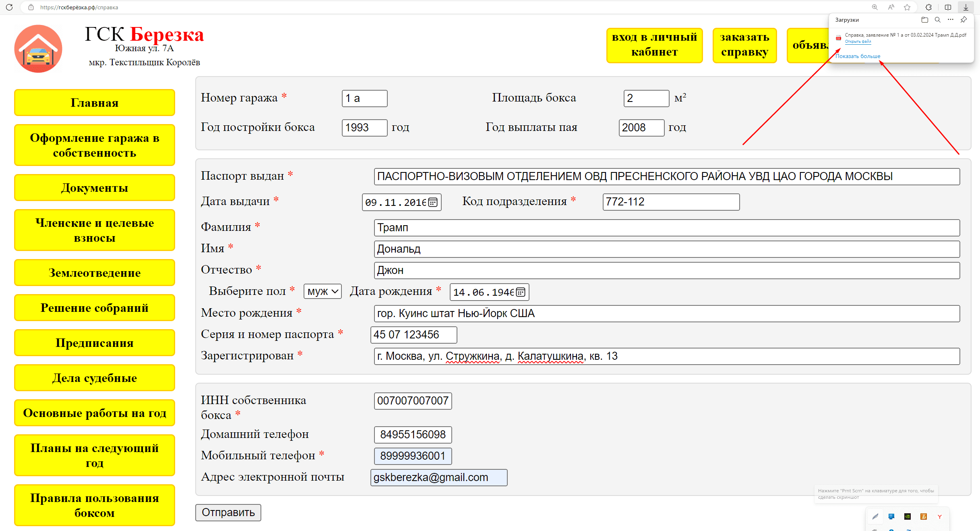Search downloads with magnifier in Загрузки panel

tap(938, 20)
